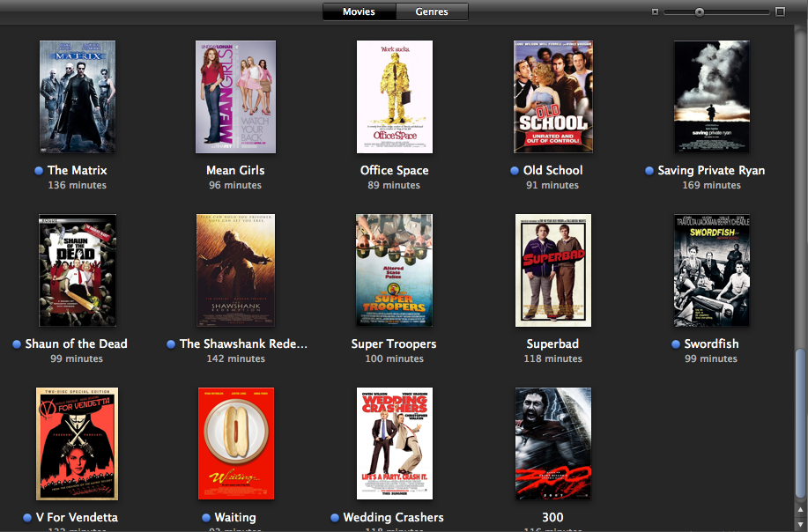Click the title text 'Wedding Crashers'

click(393, 518)
